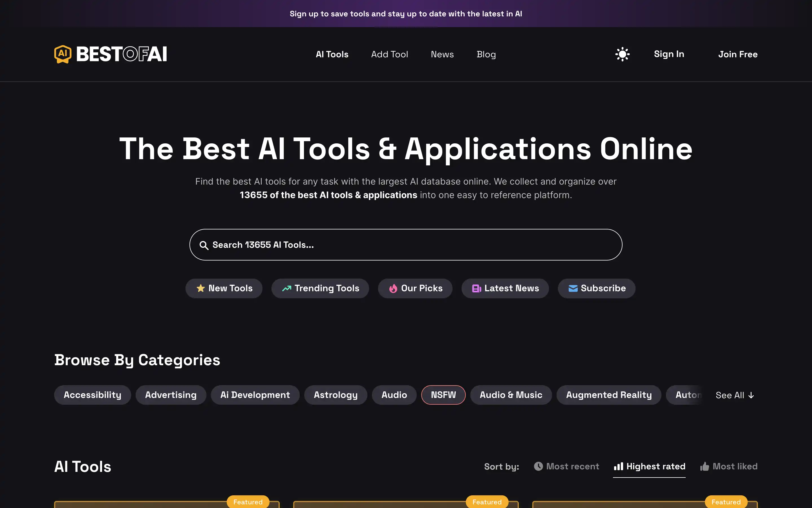This screenshot has height=508, width=812.
Task: Focus the Search 13655 AI Tools field
Action: coord(406,245)
